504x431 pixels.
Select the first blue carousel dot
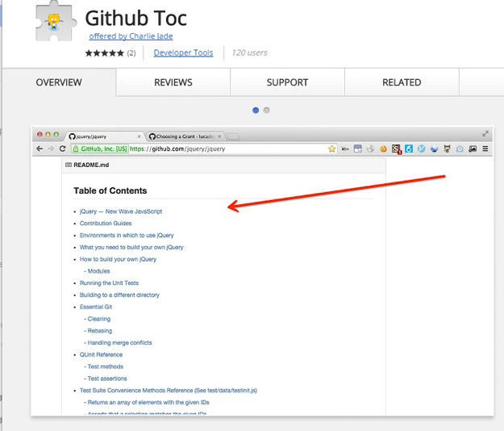256,111
